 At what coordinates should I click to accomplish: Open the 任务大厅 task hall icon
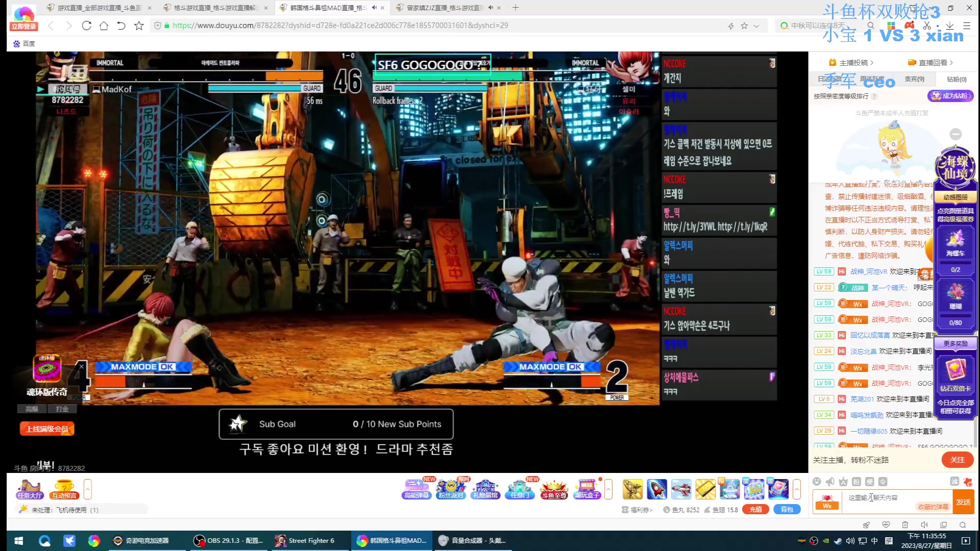pyautogui.click(x=30, y=489)
